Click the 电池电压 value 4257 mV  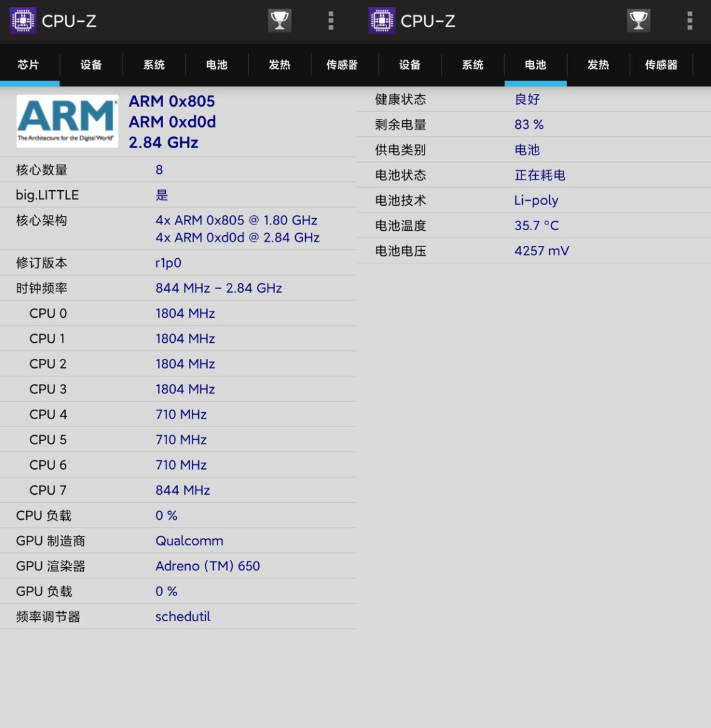pyautogui.click(x=542, y=251)
